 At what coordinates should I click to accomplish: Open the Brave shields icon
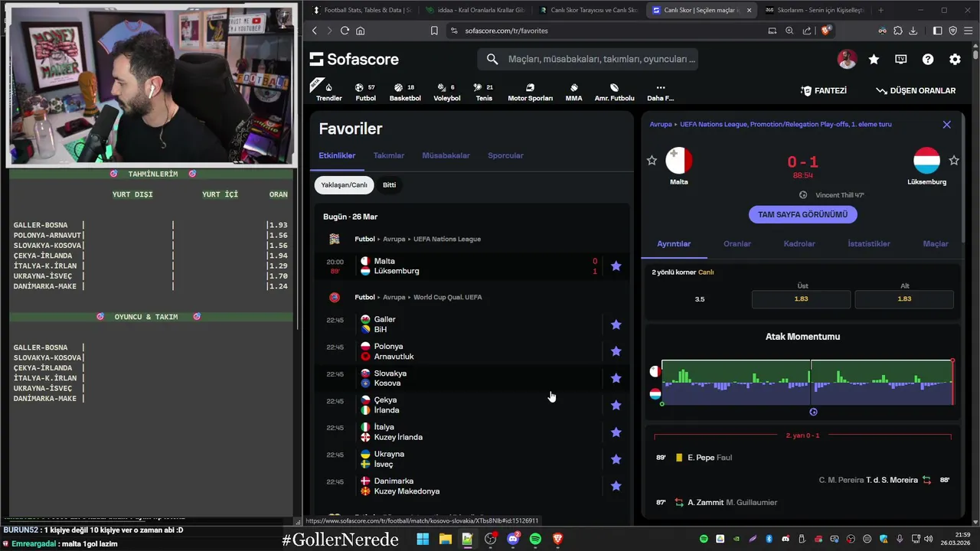pos(826,31)
